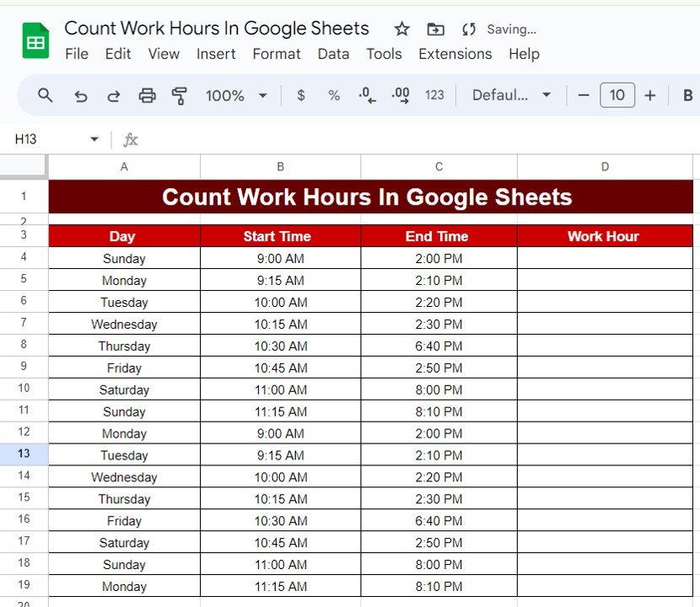
Task: Open the search menus magnifier
Action: pos(45,95)
